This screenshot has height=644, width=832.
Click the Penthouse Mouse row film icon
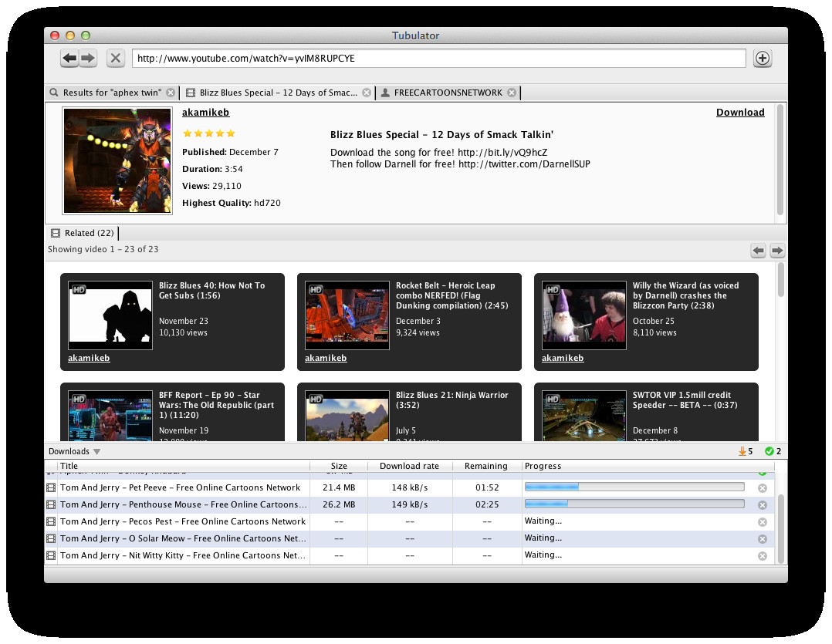click(51, 504)
